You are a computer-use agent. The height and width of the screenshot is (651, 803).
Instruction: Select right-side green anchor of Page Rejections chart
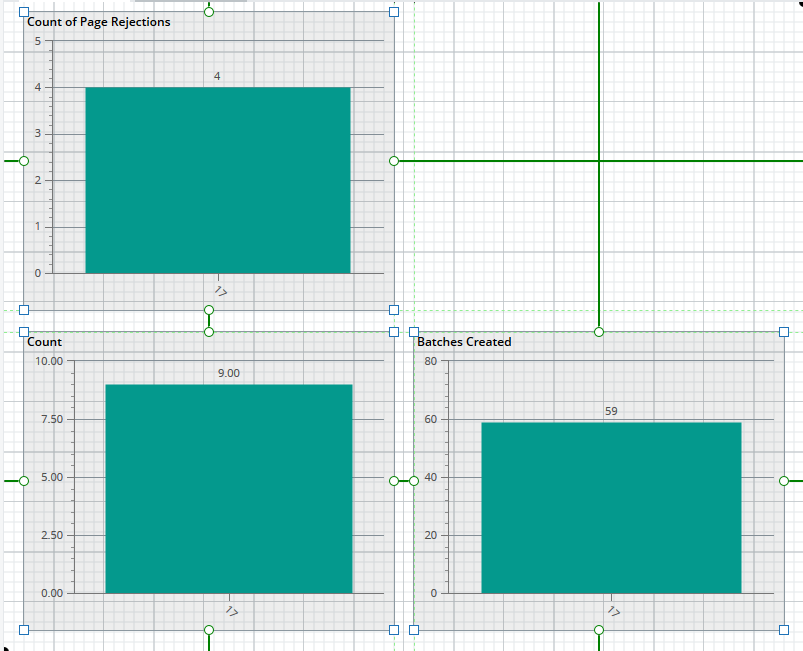point(394,161)
